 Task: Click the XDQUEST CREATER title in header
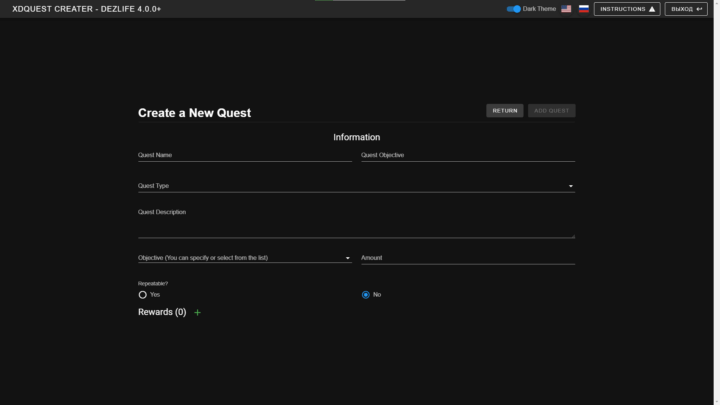tap(86, 9)
